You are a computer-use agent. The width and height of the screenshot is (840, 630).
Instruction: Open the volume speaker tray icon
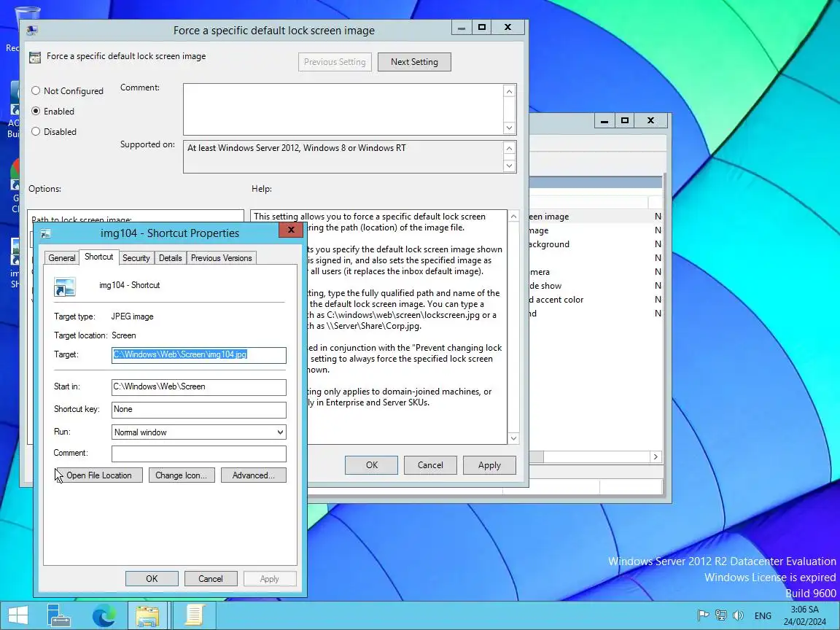tap(738, 615)
